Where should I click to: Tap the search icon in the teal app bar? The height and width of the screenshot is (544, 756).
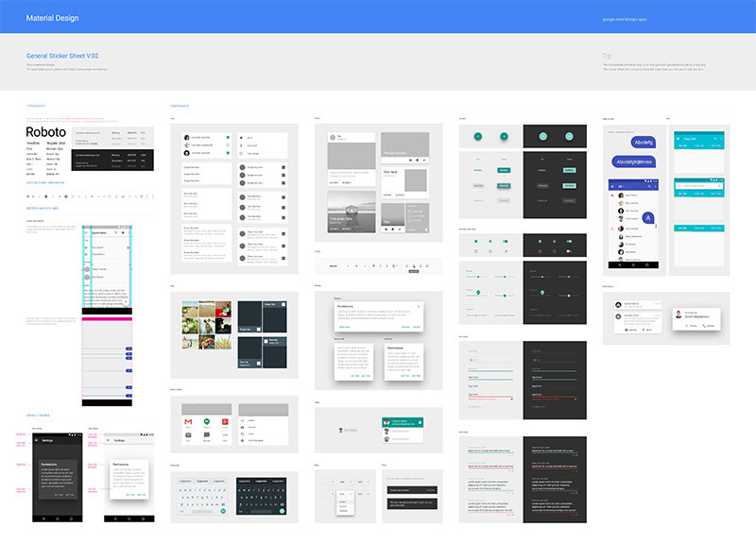(x=715, y=139)
